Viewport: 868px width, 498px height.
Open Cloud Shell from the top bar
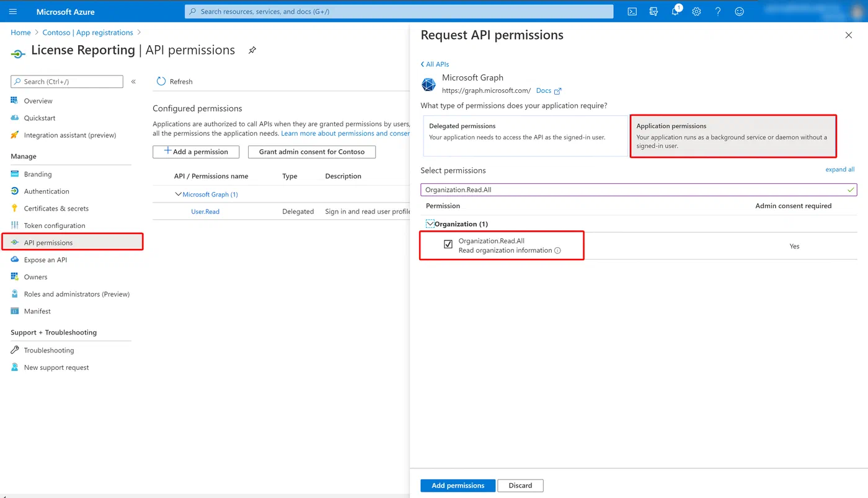[632, 11]
